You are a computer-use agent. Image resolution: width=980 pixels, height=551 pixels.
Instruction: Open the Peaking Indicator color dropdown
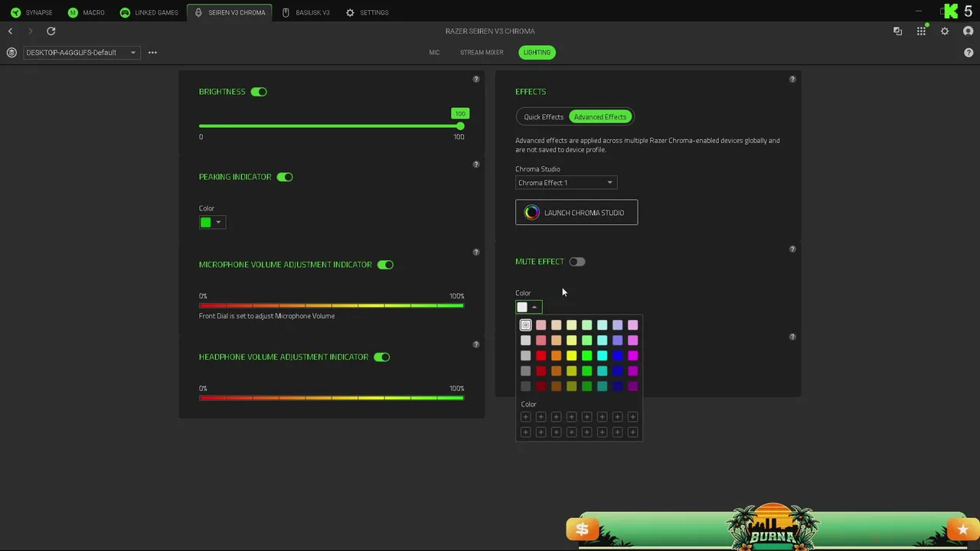(x=212, y=223)
